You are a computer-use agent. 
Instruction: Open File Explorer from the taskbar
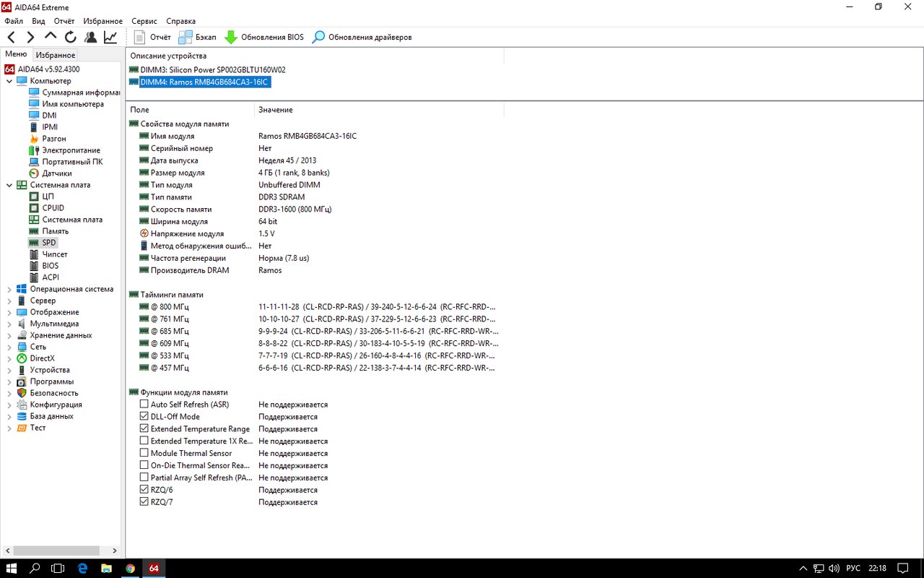click(x=106, y=568)
